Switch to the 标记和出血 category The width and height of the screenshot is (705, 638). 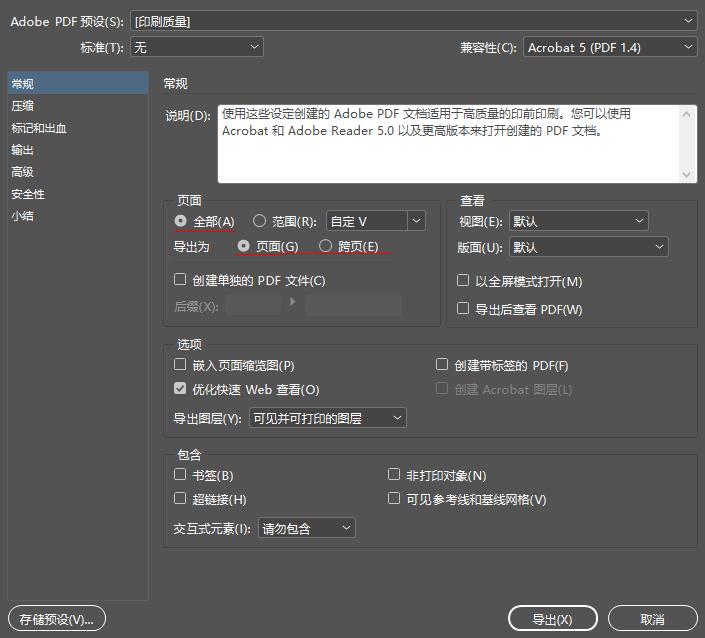[78, 128]
